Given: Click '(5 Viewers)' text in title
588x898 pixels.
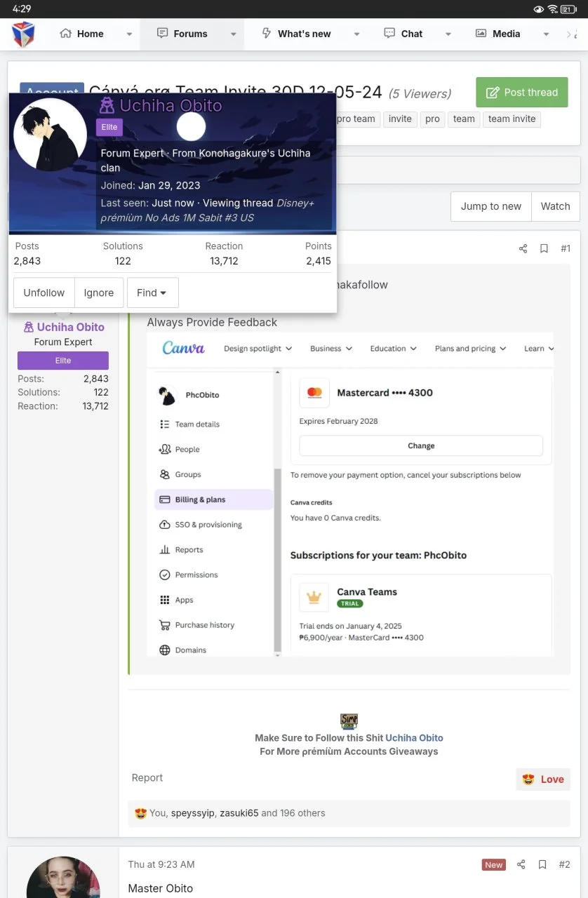Looking at the screenshot, I should (420, 93).
